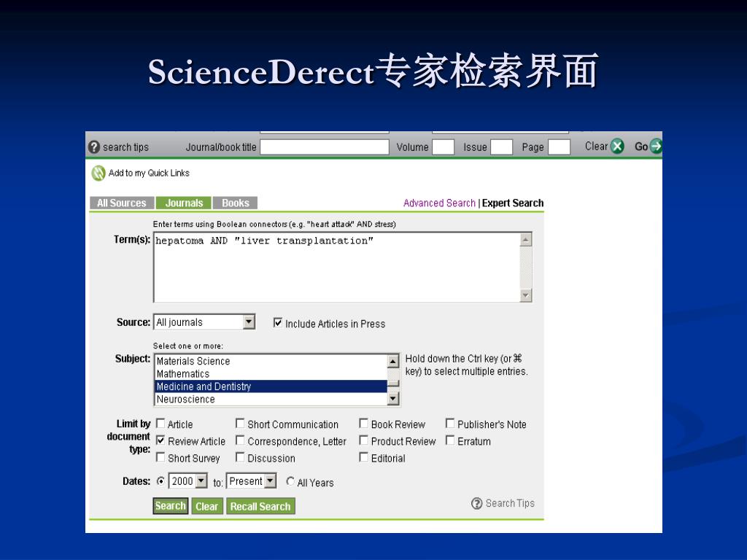Check the Publisher's Note checkbox
The width and height of the screenshot is (747, 560).
click(449, 424)
